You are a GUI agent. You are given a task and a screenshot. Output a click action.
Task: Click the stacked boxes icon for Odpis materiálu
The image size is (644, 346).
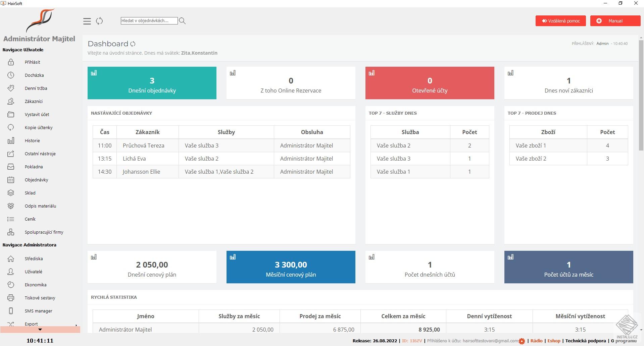point(11,206)
